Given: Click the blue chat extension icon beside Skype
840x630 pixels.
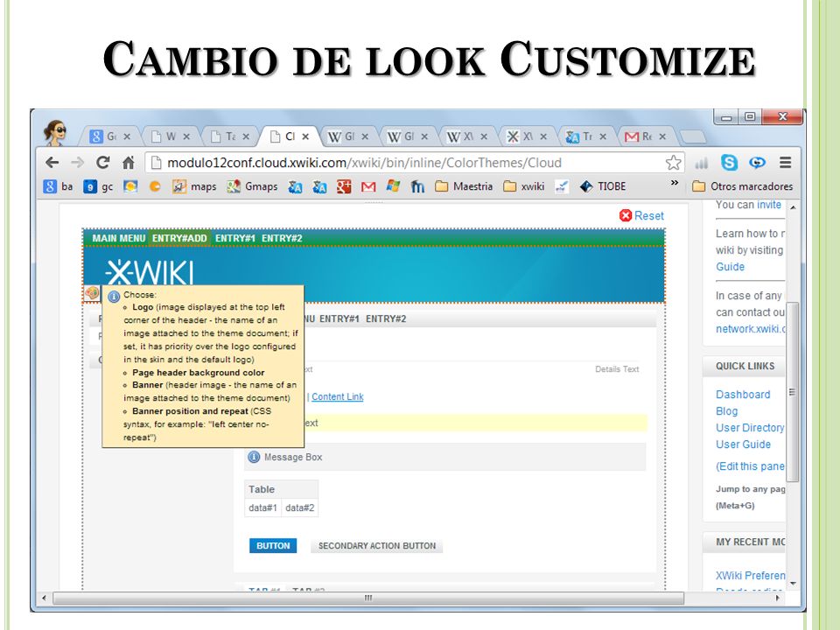Looking at the screenshot, I should pos(757,163).
